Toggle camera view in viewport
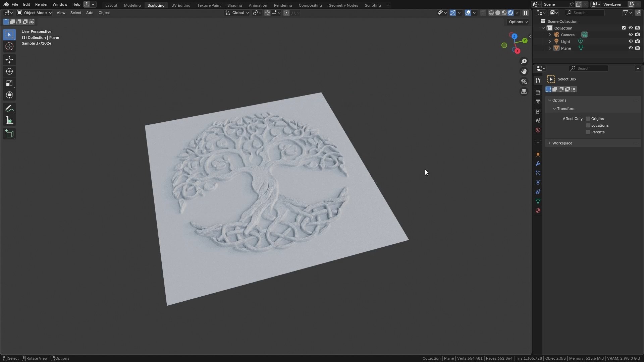Screen dimensions: 644x362 pos(524,81)
